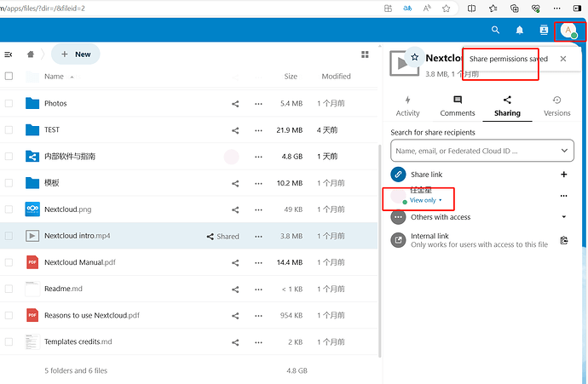Open more actions for Nextcloud.png
The height and width of the screenshot is (384, 588).
pyautogui.click(x=258, y=209)
